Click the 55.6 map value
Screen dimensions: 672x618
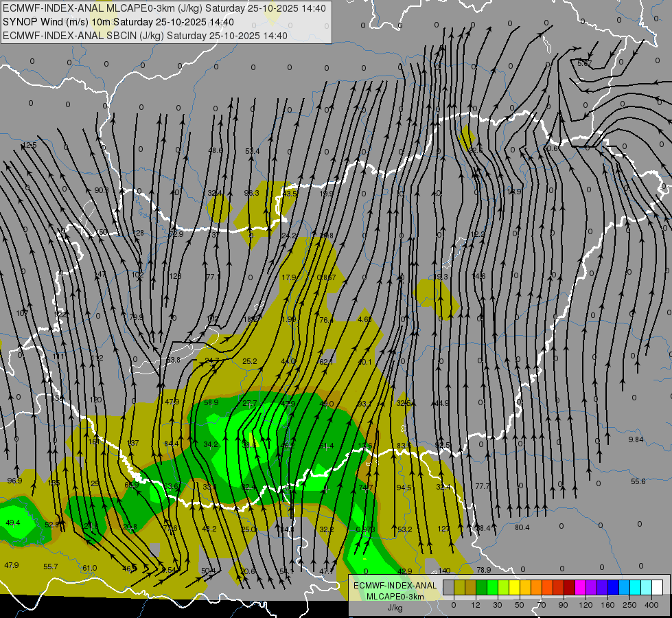pos(638,481)
